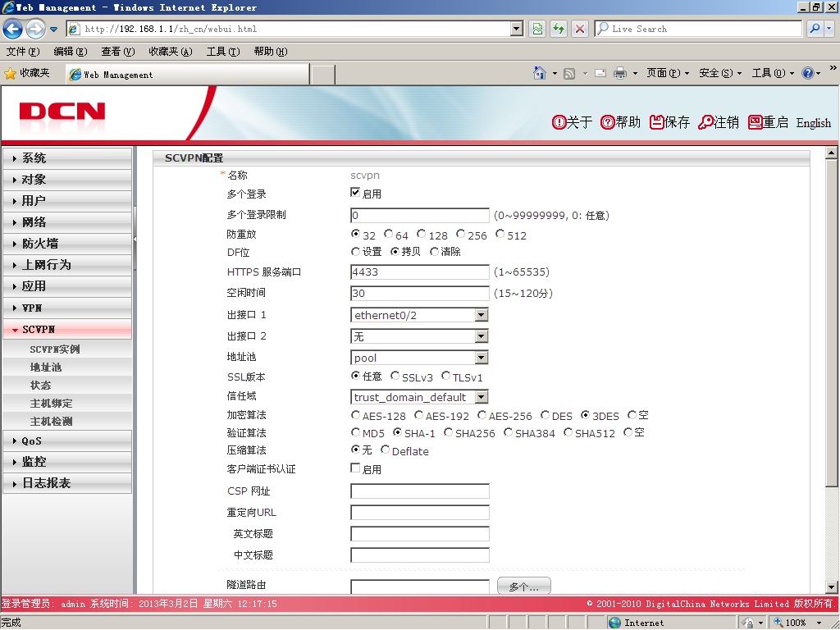
Task: Click the 重启 Reboot icon
Action: 756,122
